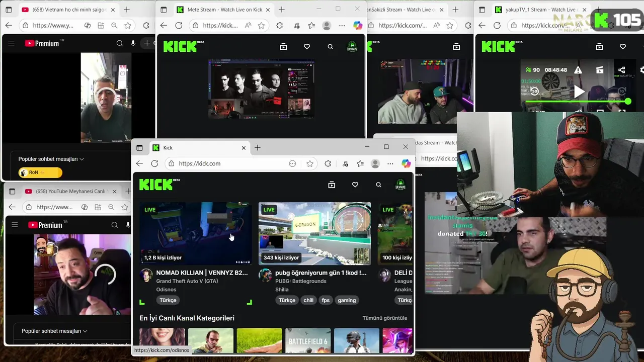The width and height of the screenshot is (644, 362).
Task: Click share icon on yakupTV_1 player
Action: click(622, 70)
